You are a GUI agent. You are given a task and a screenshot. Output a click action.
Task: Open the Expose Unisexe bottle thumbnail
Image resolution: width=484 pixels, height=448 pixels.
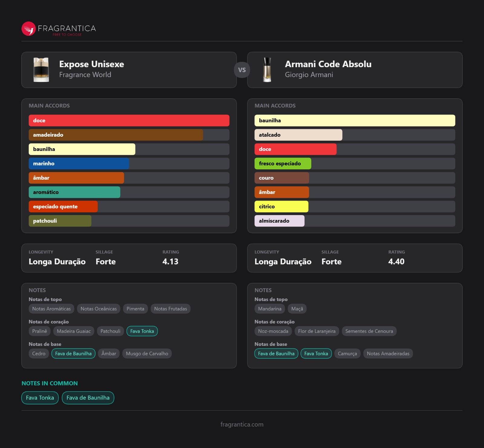pos(41,70)
